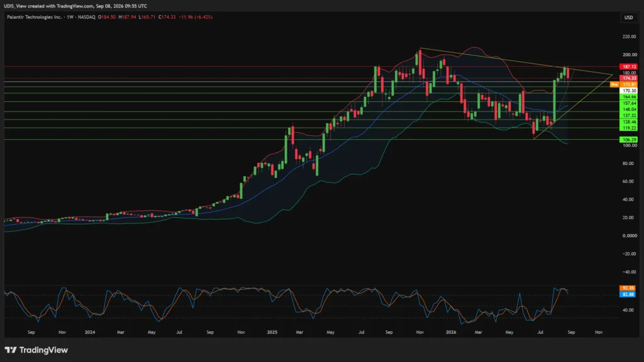644x362 pixels.
Task: Click the −11.96 (−6.42%) change value
Action: (196, 17)
